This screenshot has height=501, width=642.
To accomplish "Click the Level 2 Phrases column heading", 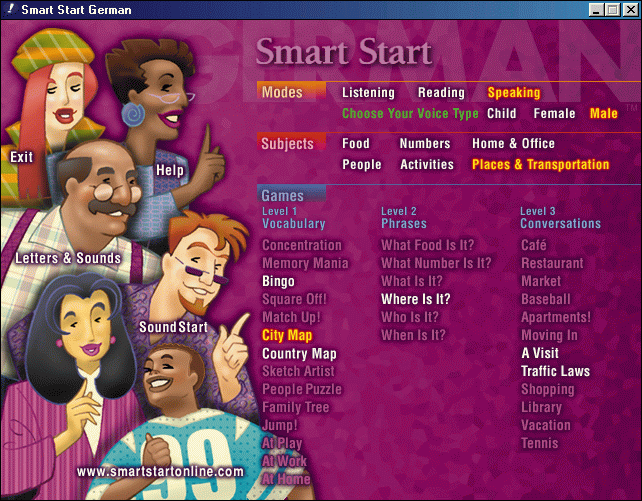I will (404, 218).
